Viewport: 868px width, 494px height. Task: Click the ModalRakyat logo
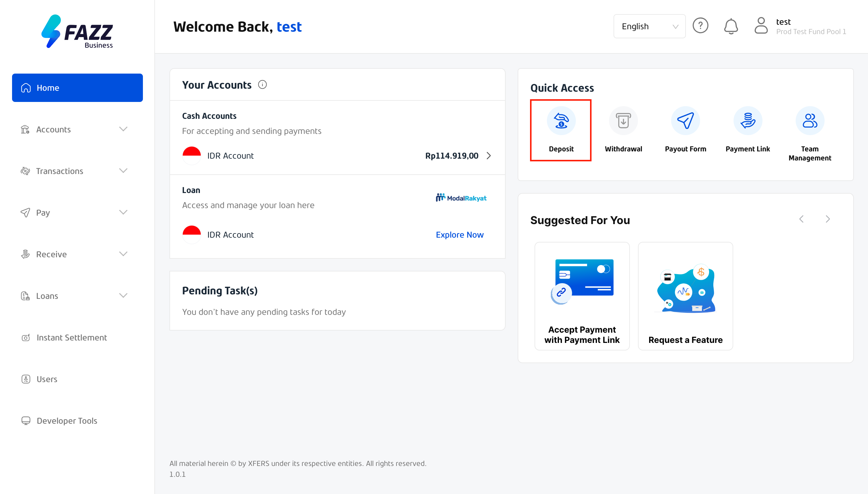pyautogui.click(x=461, y=198)
